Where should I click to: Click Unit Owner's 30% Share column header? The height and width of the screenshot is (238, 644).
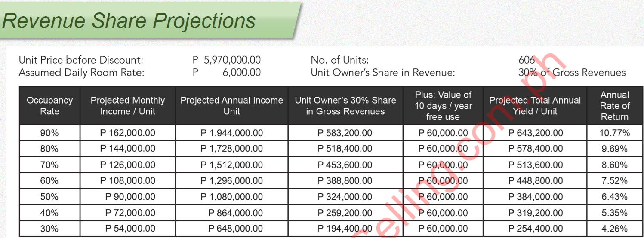point(345,106)
